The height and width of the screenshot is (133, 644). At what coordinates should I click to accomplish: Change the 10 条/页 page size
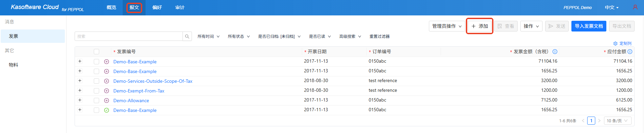(x=617, y=121)
